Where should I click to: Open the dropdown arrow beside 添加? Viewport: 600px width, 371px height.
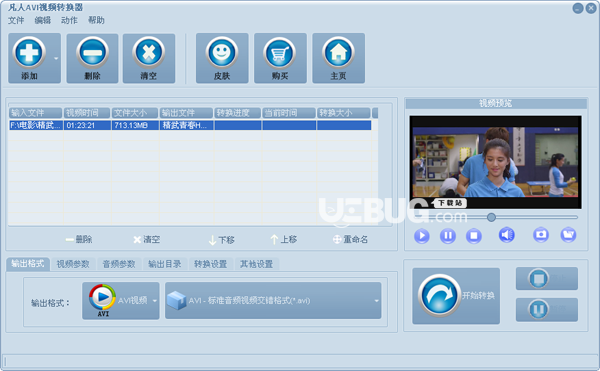pos(56,59)
